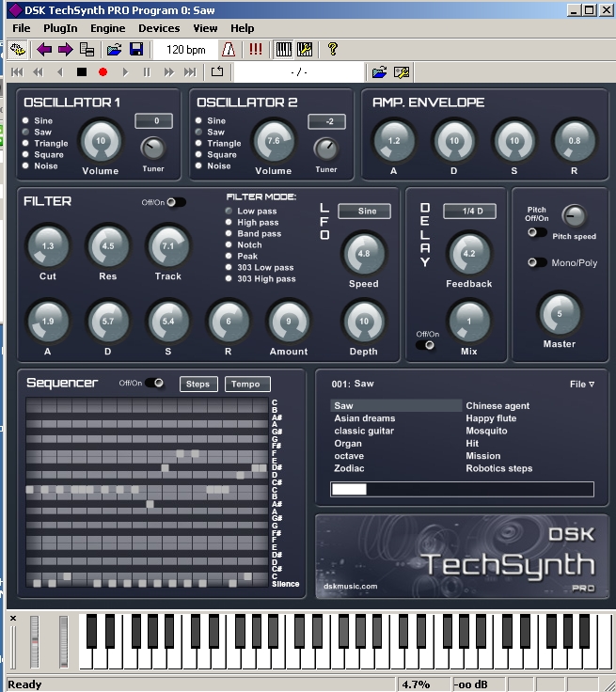Open the File menu

22,28
